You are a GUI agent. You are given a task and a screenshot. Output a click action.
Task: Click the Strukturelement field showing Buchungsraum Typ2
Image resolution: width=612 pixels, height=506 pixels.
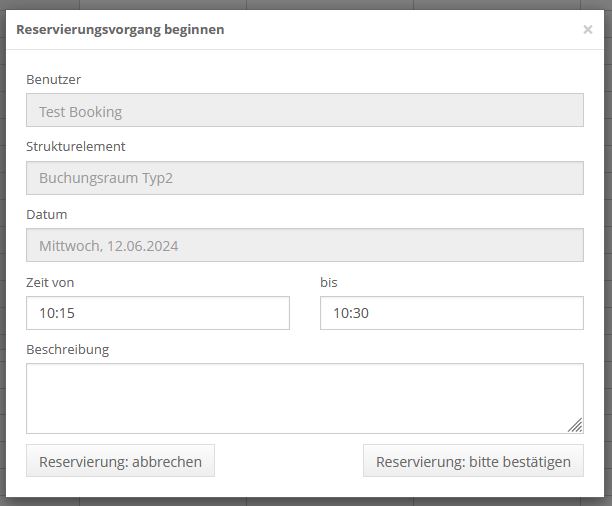[304, 179]
